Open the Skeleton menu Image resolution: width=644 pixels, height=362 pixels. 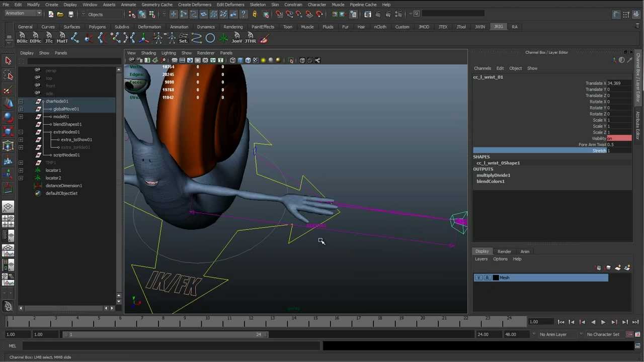[258, 5]
